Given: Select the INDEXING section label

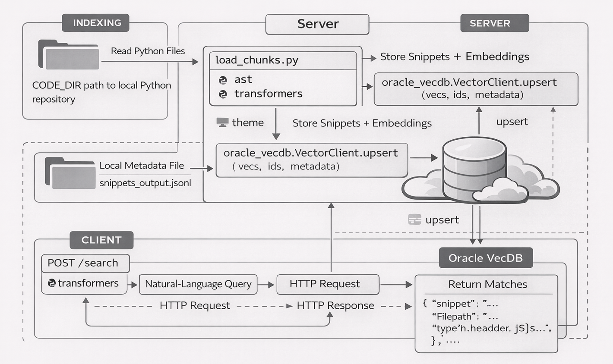Looking at the screenshot, I should (x=96, y=23).
